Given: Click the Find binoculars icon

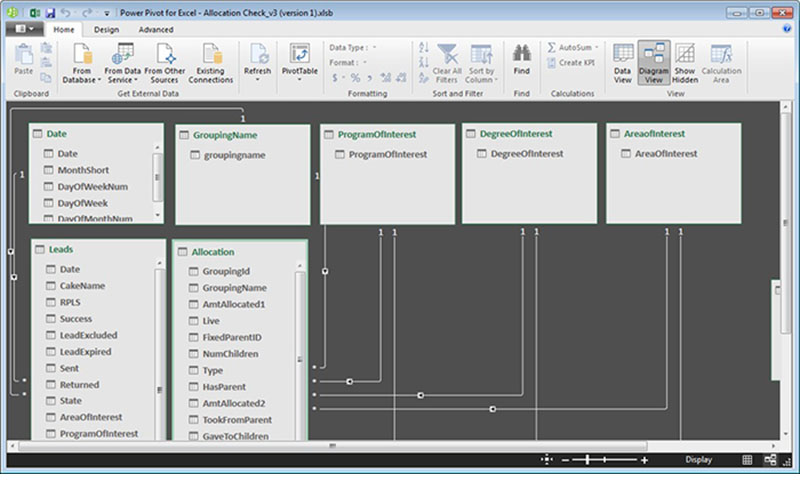Looking at the screenshot, I should coord(521,54).
